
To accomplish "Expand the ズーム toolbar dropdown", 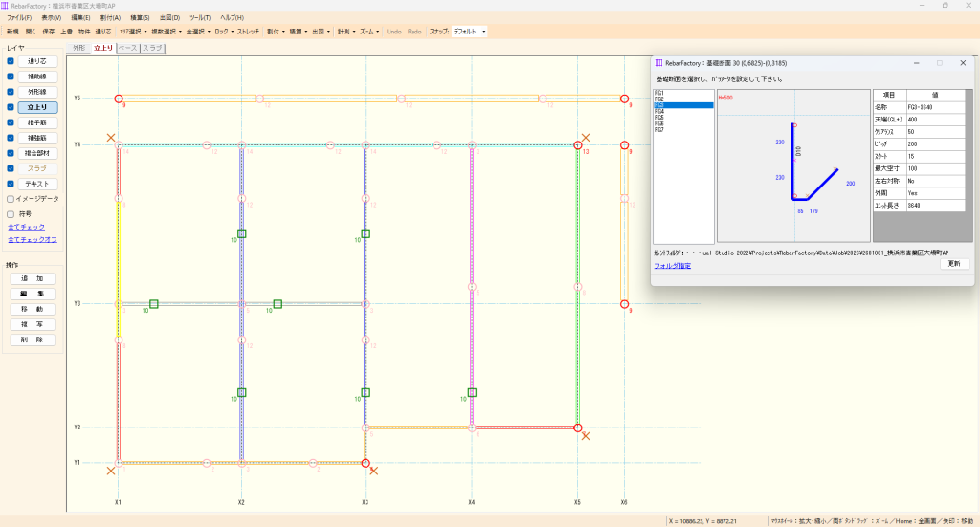I will point(368,32).
